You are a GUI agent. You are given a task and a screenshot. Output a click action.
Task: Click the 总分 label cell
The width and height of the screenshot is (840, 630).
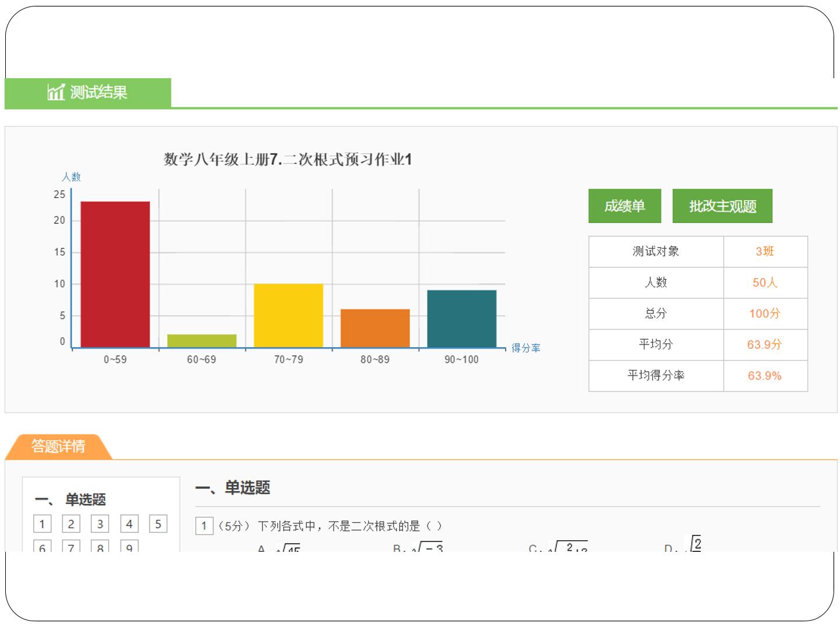click(656, 314)
